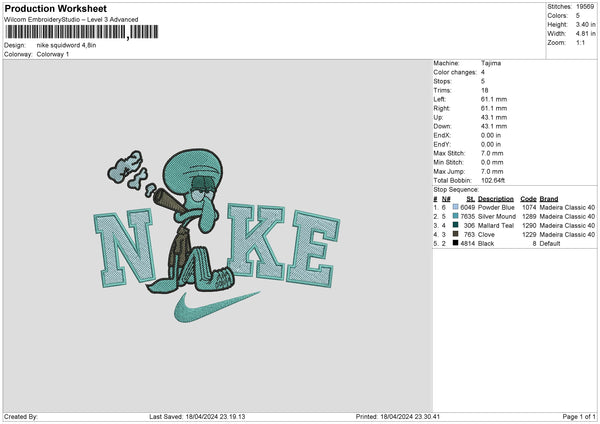600x424 pixels.
Task: Click the Color changes value 4
Action: [x=483, y=72]
